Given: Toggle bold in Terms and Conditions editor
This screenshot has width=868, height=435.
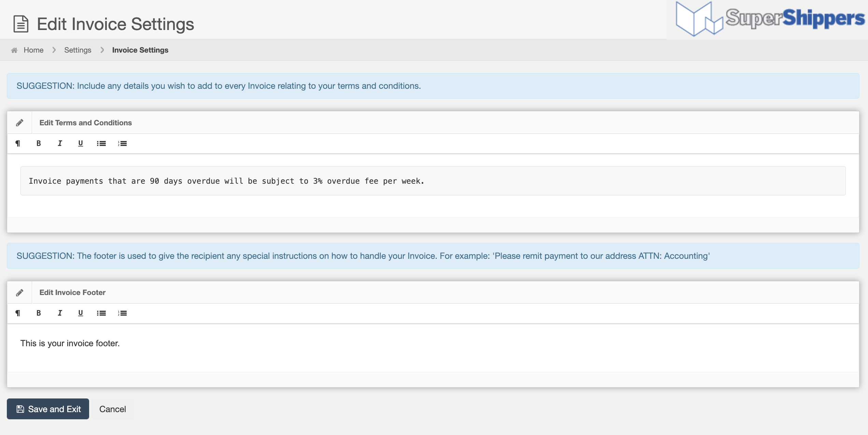Looking at the screenshot, I should point(39,143).
